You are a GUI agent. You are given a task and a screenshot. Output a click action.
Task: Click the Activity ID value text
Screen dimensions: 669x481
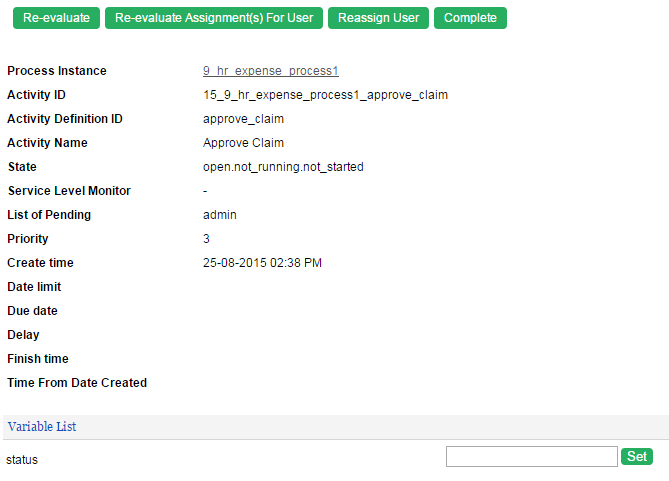pyautogui.click(x=325, y=95)
